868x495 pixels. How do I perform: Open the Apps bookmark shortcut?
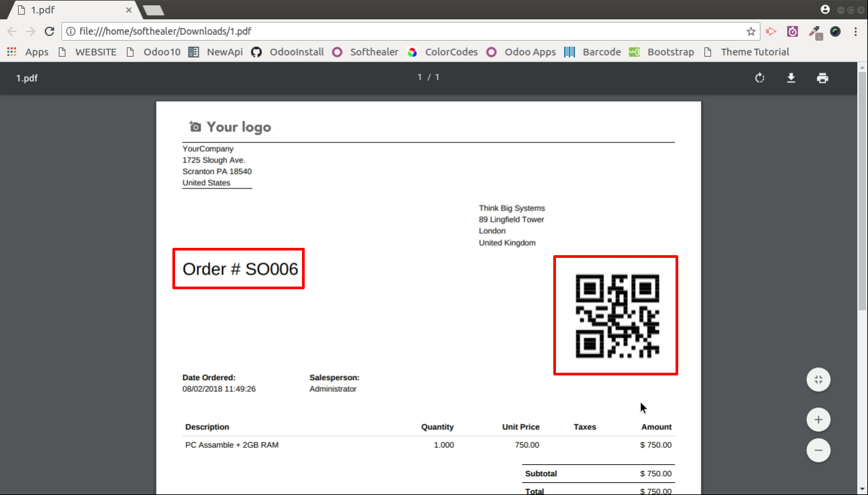(28, 52)
